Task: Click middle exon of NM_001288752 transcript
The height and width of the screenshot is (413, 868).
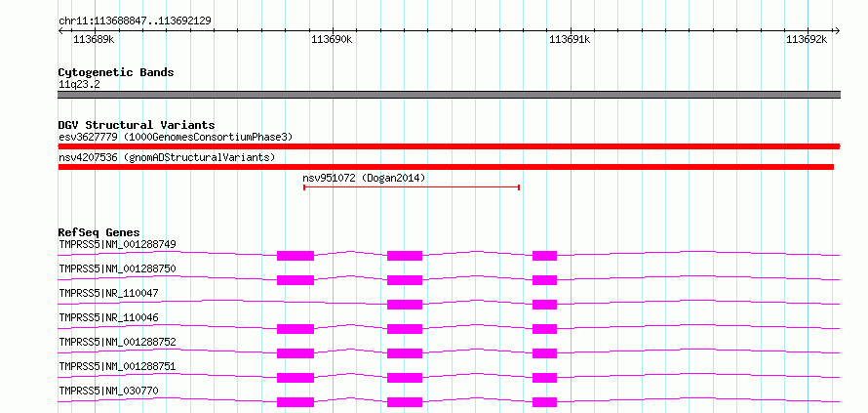Action: pyautogui.click(x=405, y=353)
